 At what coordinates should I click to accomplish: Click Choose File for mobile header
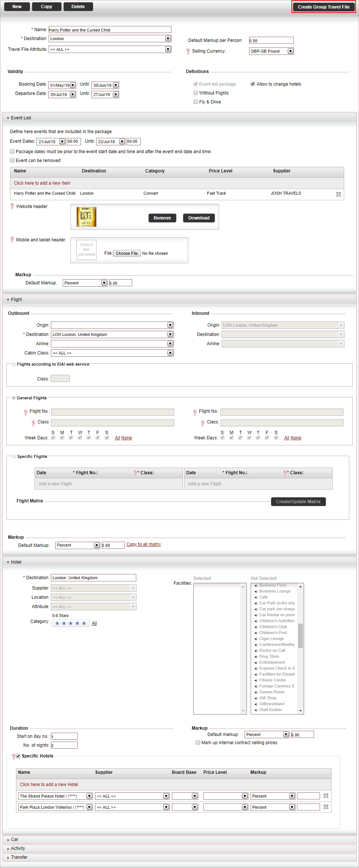[127, 253]
